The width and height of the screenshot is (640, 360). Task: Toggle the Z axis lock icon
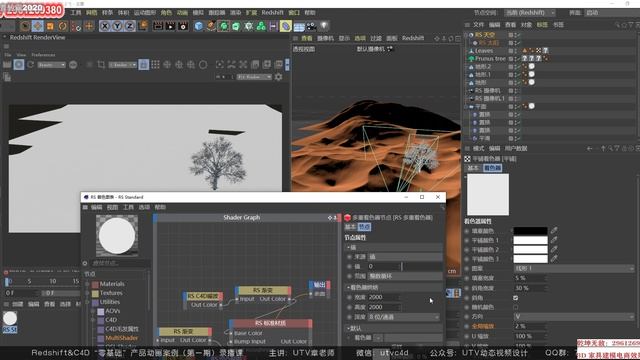tap(129, 26)
